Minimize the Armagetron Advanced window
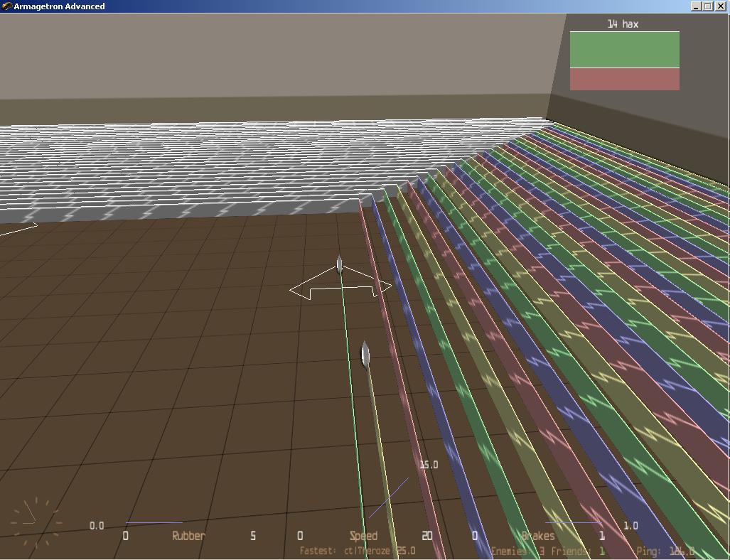Image resolution: width=730 pixels, height=560 pixels. pos(695,6)
